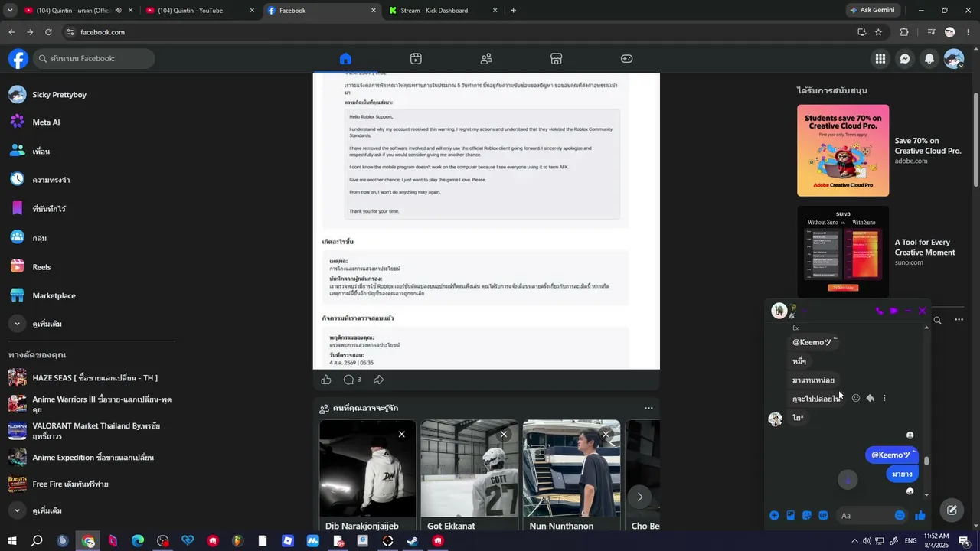Dismiss Got Ekkanat suggestion

coord(503,434)
